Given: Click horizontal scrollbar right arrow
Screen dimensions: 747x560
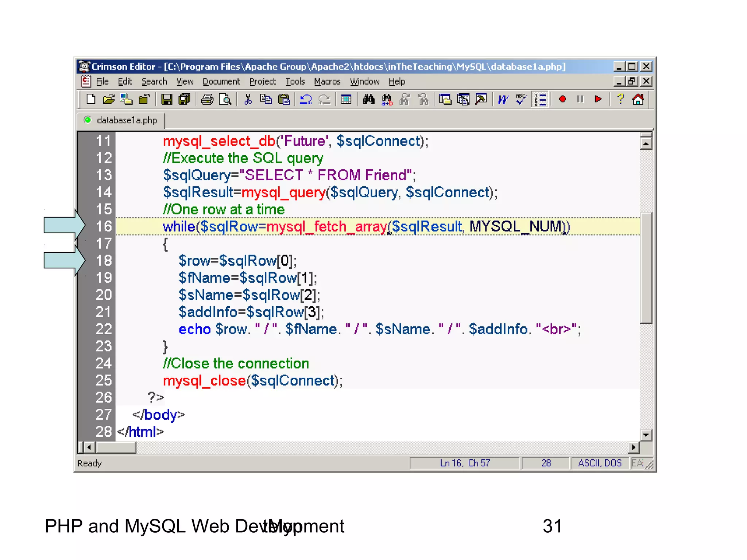Looking at the screenshot, I should [x=634, y=447].
